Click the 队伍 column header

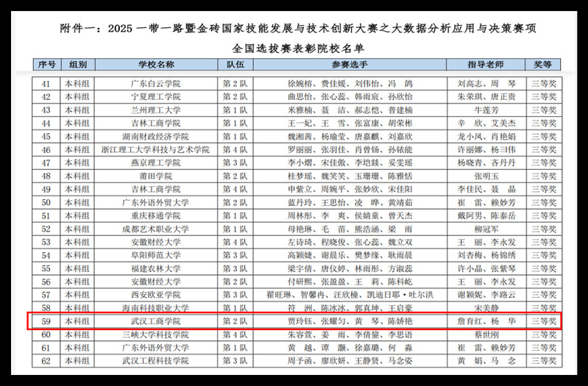coord(235,64)
